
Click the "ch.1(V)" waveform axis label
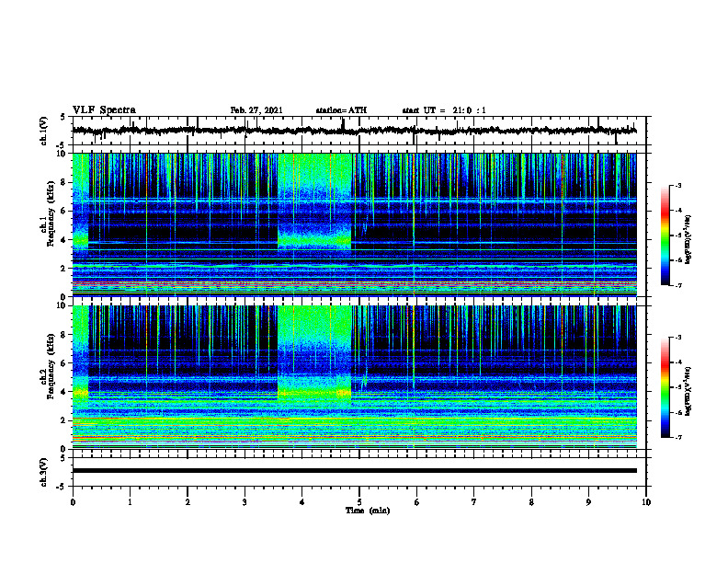click(44, 131)
